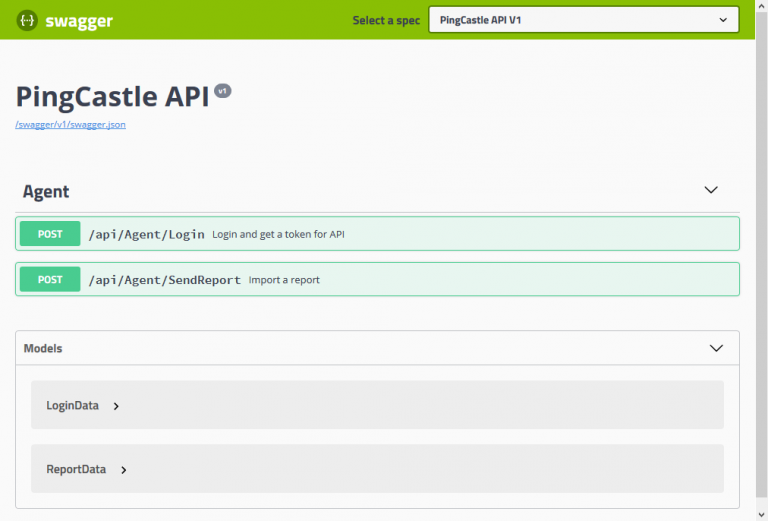Click the Models section heading
Viewport: 768px width, 521px height.
click(x=43, y=348)
